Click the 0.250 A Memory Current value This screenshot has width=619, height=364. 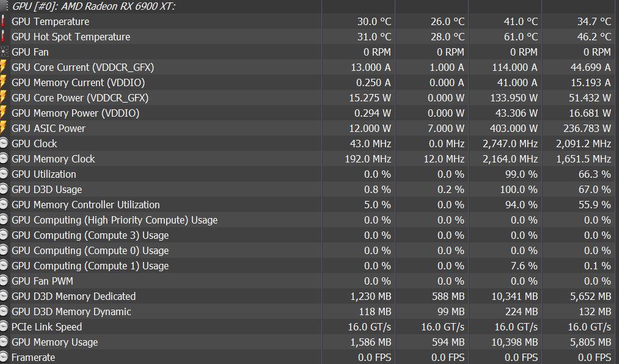tap(373, 83)
